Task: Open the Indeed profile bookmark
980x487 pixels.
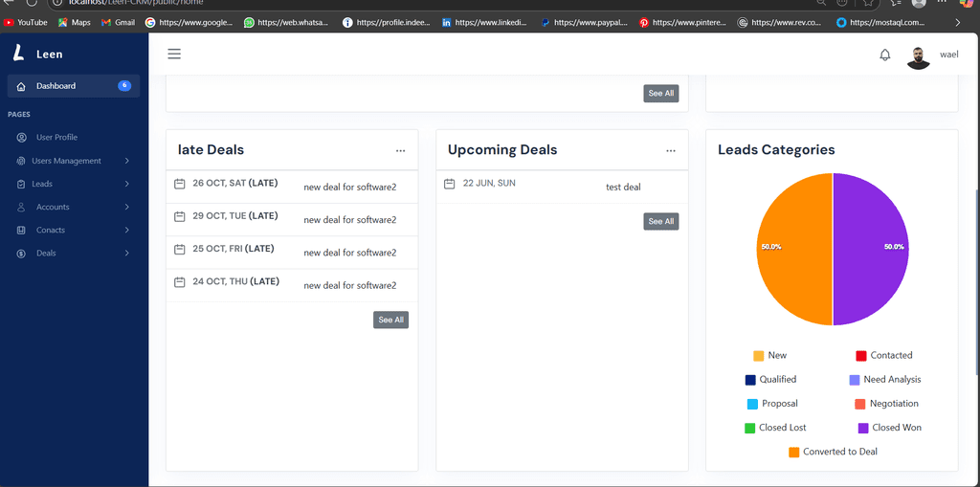Action: (387, 23)
